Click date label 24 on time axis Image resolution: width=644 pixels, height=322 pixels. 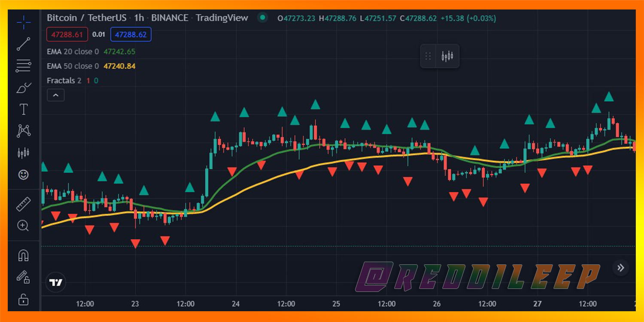tap(236, 304)
